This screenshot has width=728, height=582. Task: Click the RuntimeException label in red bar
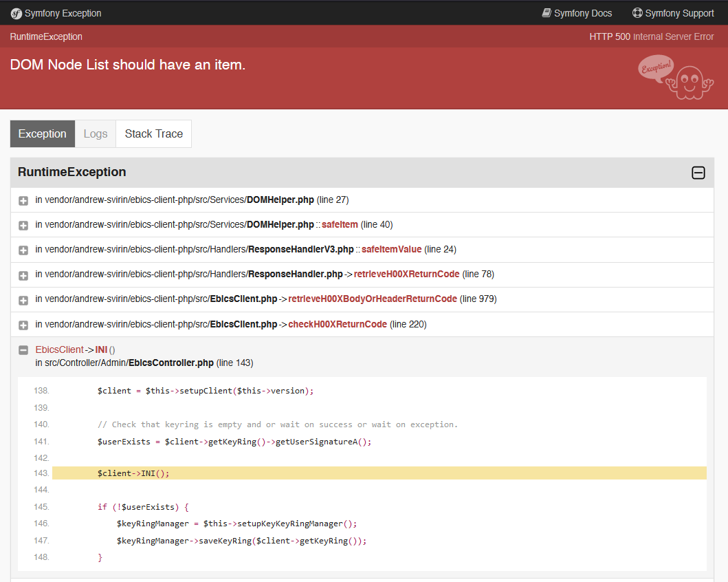coord(46,36)
